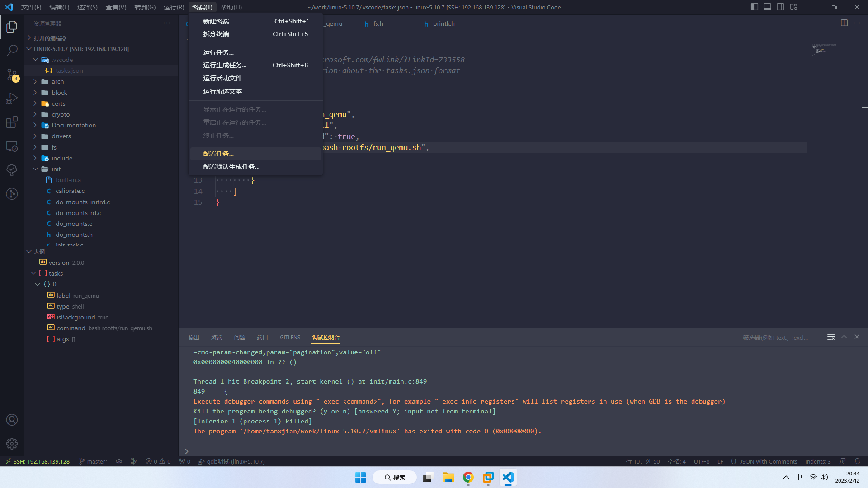
Task: Switch to the GITLENS panel tab
Action: click(x=290, y=338)
